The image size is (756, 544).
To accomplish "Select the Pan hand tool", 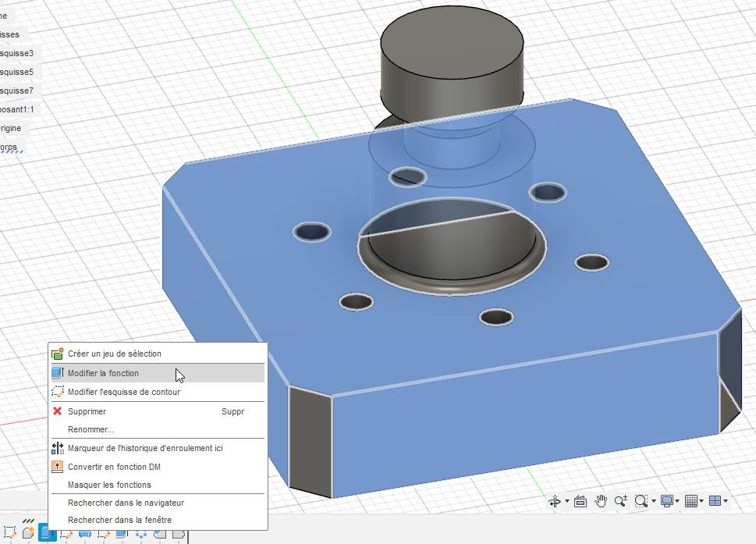I will [x=601, y=501].
